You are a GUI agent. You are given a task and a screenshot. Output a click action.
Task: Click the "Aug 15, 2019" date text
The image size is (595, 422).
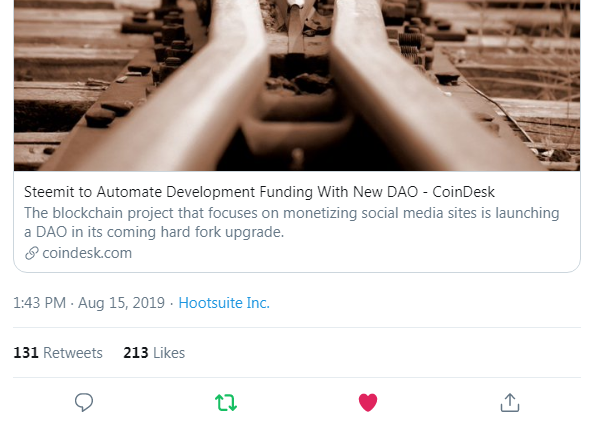pyautogui.click(x=121, y=303)
